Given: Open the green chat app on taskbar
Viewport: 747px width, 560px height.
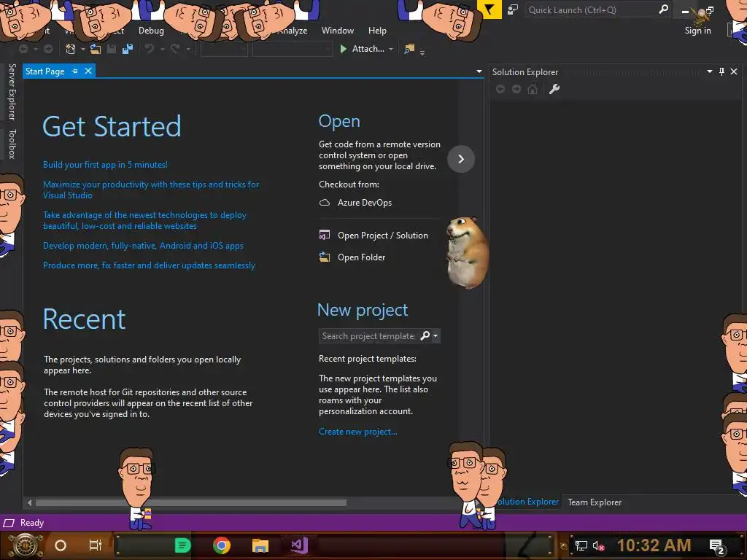Looking at the screenshot, I should (x=182, y=545).
